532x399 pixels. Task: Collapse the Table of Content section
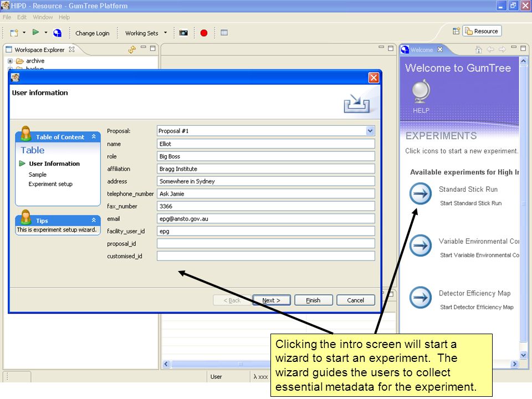94,137
